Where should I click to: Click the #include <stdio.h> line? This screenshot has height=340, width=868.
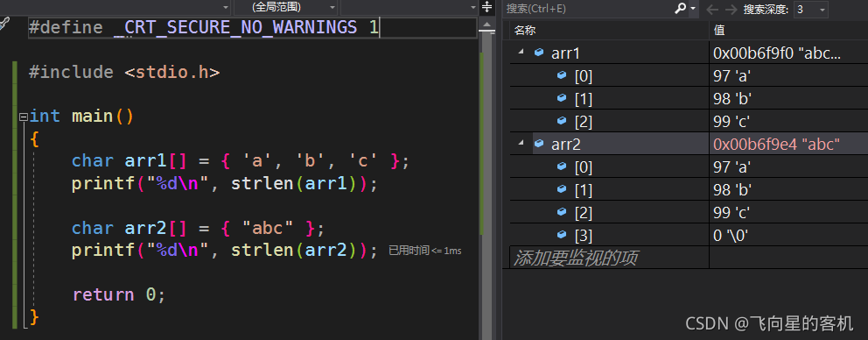click(x=124, y=72)
